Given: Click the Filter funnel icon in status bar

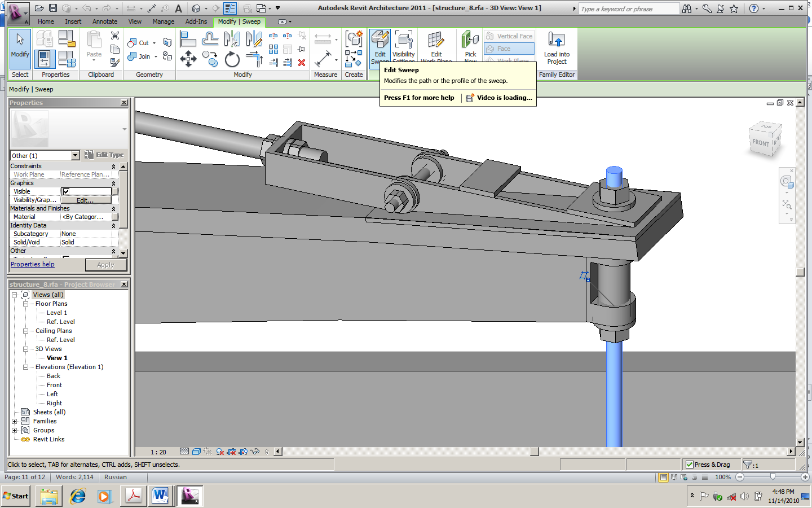Looking at the screenshot, I should [748, 465].
